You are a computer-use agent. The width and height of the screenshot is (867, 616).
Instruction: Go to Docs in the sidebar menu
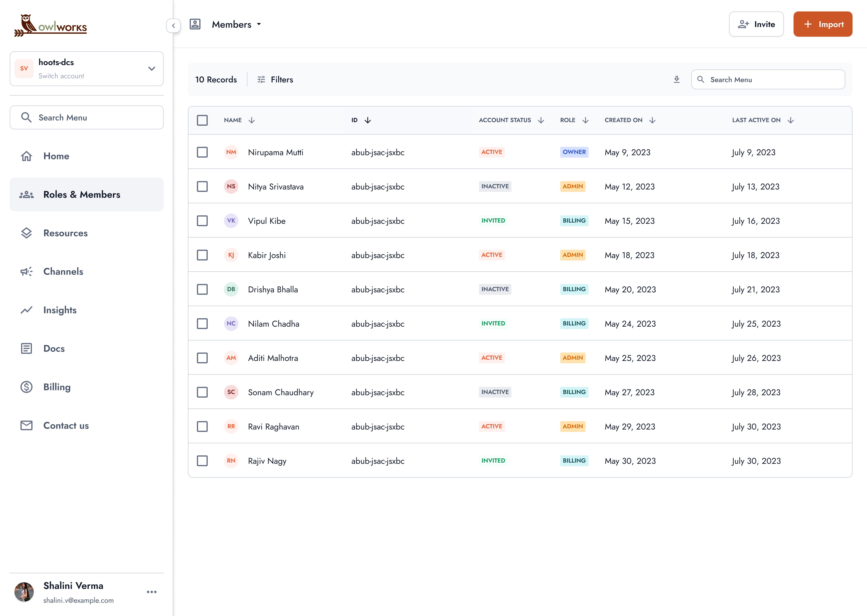click(54, 349)
